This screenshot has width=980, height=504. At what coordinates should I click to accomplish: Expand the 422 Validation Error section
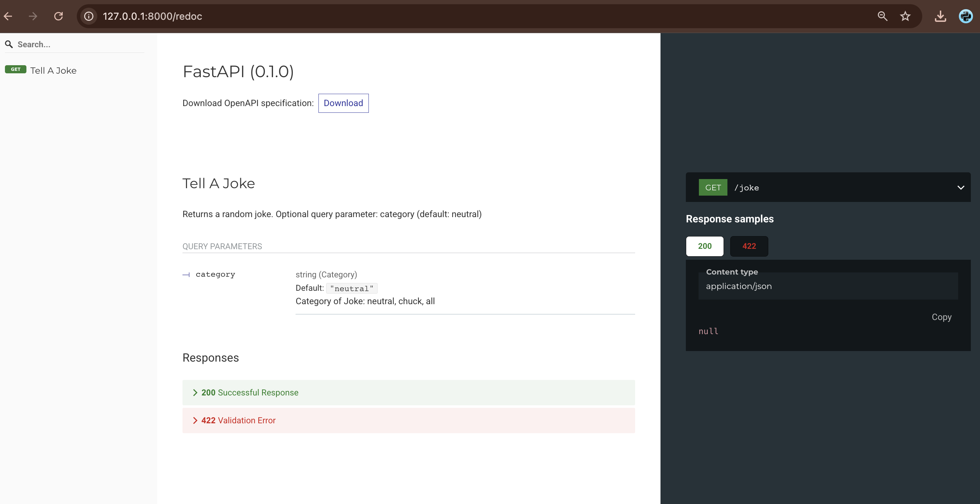tap(238, 420)
